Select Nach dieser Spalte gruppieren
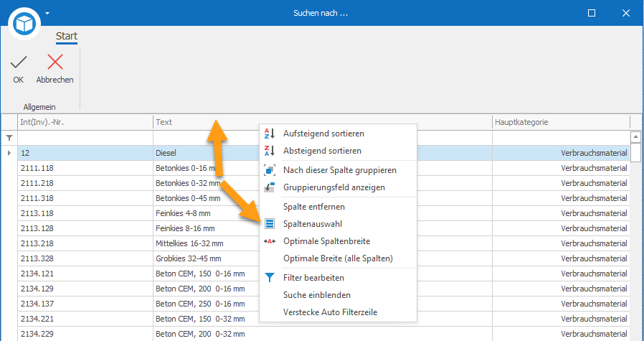The image size is (644, 341). (338, 170)
